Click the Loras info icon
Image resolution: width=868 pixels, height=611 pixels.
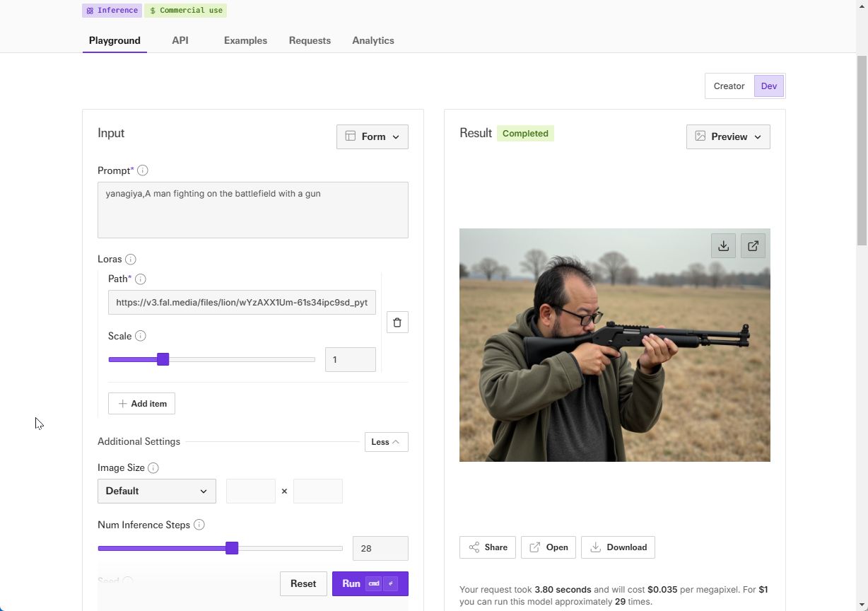[131, 260]
